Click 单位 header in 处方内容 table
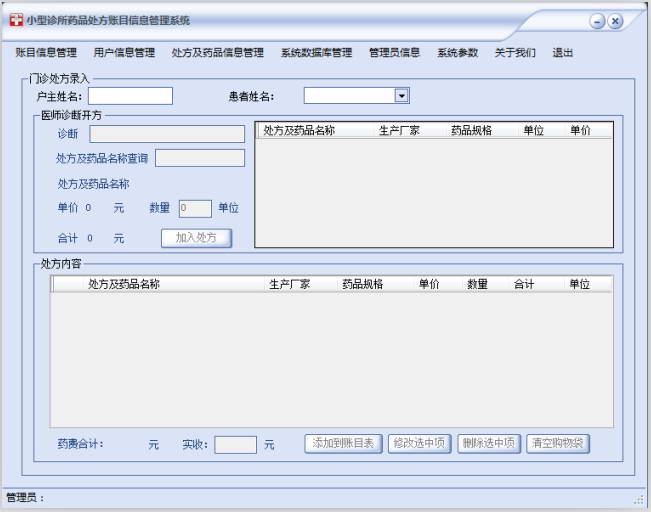 [580, 284]
